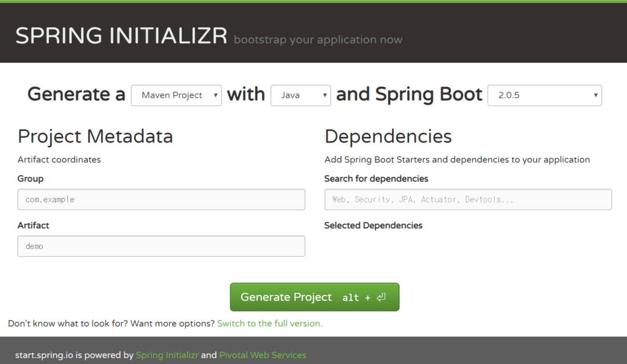Click the Group field label
627x364 pixels.
tap(31, 179)
